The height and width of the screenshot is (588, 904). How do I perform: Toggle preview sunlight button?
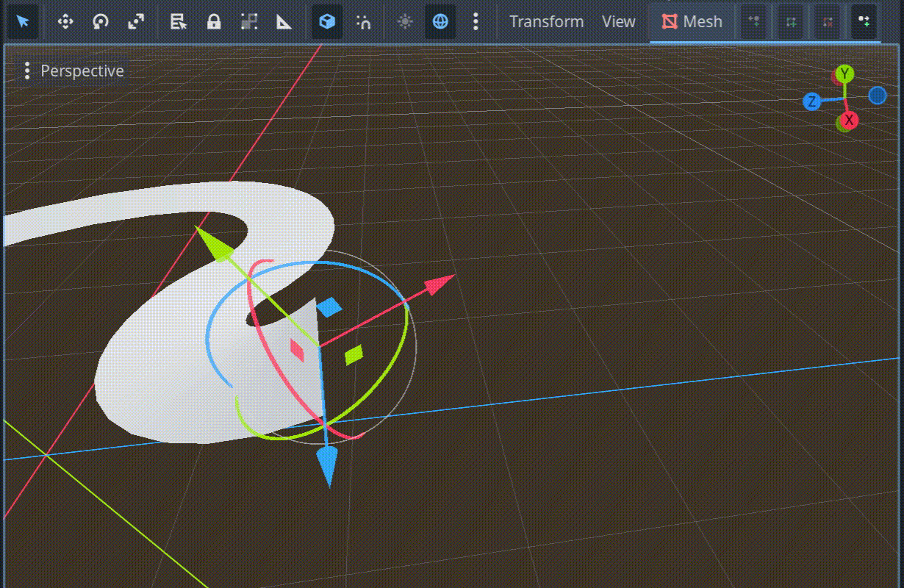point(405,21)
